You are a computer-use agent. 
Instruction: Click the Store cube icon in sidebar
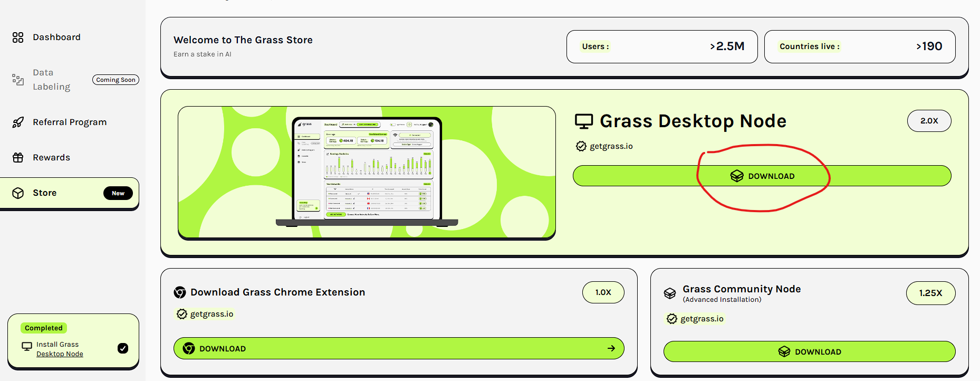pos(18,193)
